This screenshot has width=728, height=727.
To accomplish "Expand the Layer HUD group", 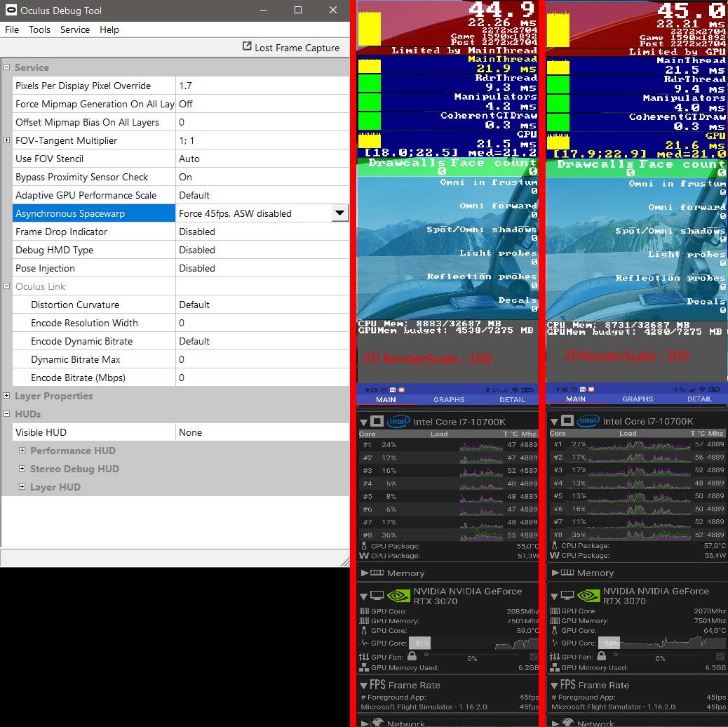I will pos(22,487).
